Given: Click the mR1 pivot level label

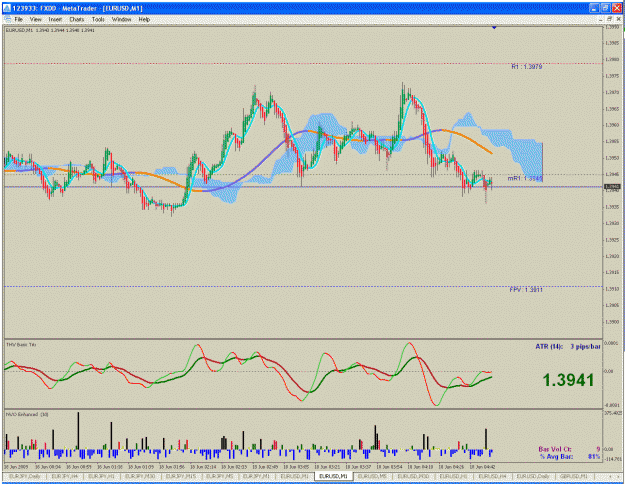Looking at the screenshot, I should (x=525, y=178).
